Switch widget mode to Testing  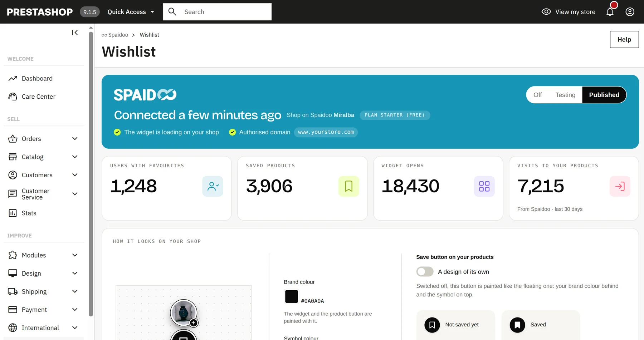(565, 95)
